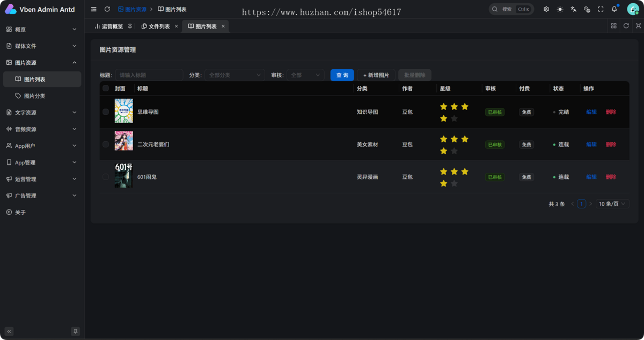The height and width of the screenshot is (340, 644).
Task: Click page number 1 in pagination
Action: 581,204
